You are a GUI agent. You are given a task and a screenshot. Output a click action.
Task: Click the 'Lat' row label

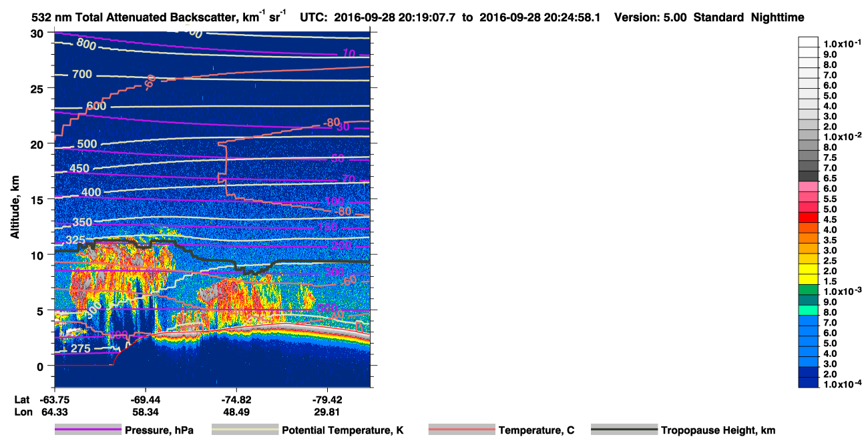click(21, 400)
